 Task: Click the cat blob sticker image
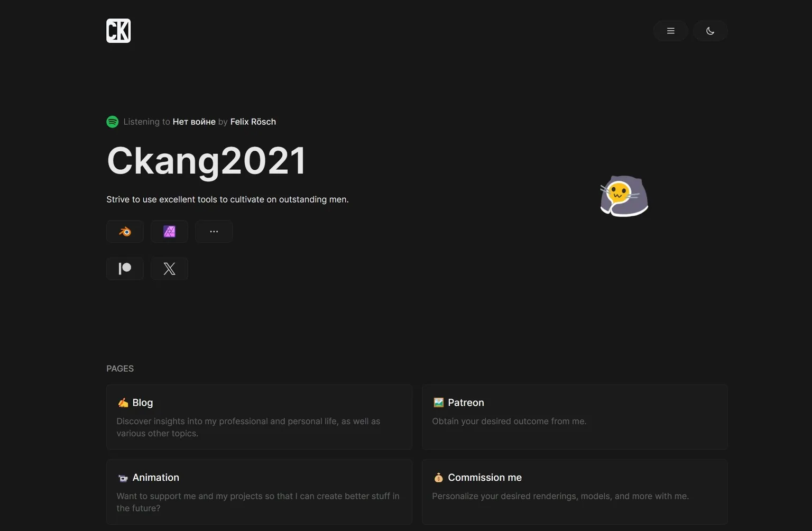coord(624,196)
